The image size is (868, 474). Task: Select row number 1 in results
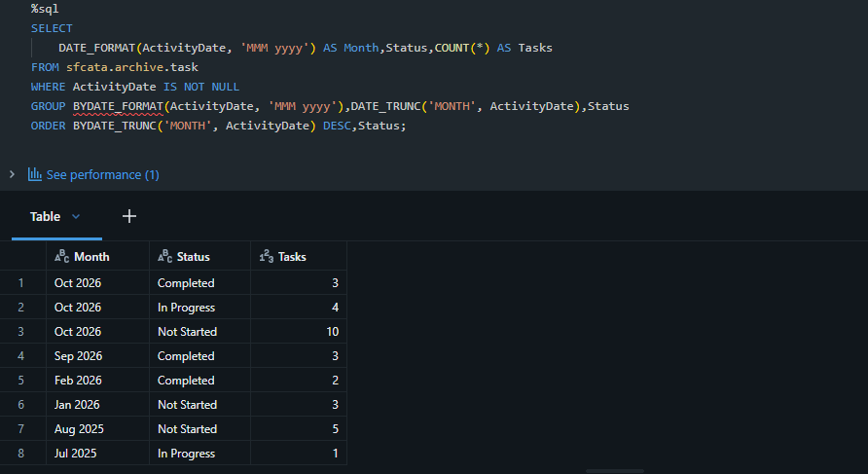(21, 283)
